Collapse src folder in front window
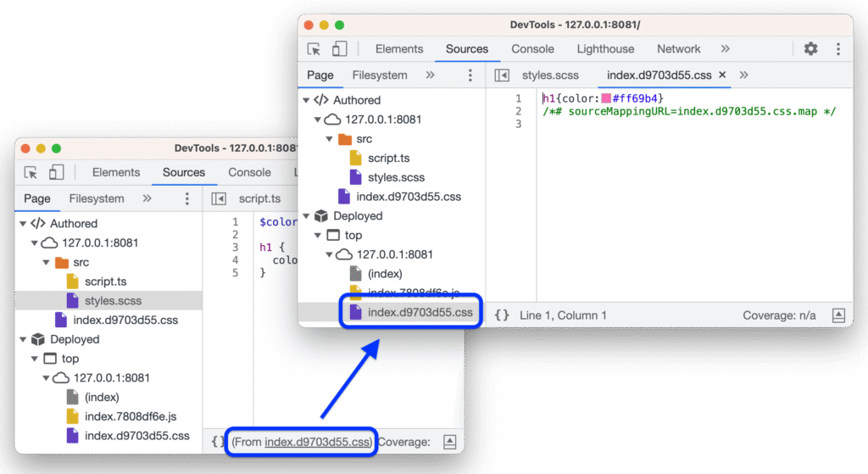Viewport: 868px width, 474px height. click(330, 139)
